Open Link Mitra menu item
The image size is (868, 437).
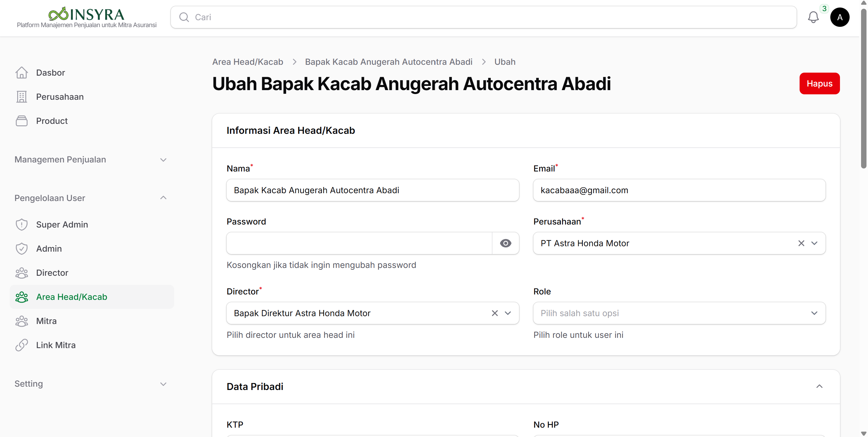pyautogui.click(x=91, y=345)
